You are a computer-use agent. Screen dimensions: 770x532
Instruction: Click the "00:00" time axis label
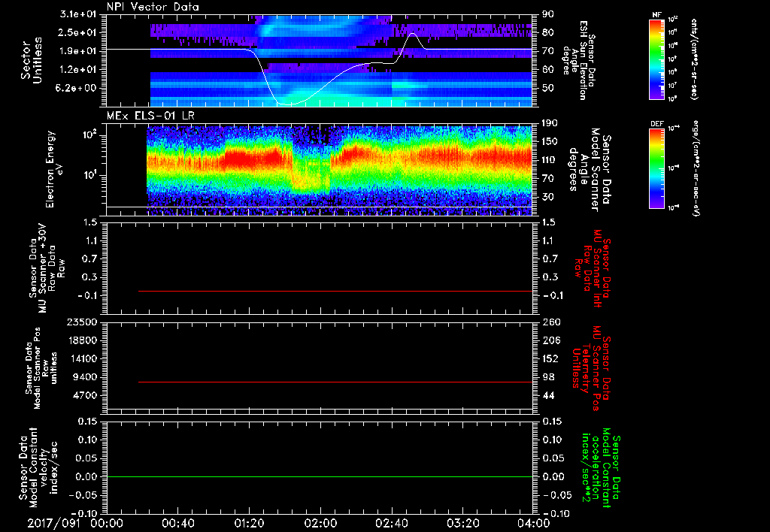(x=107, y=523)
